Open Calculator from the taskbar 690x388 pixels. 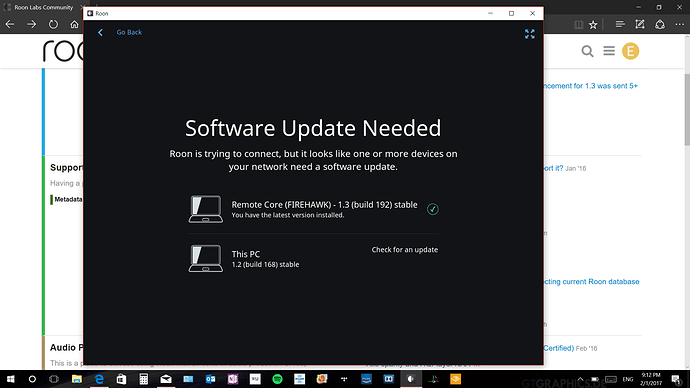point(143,379)
